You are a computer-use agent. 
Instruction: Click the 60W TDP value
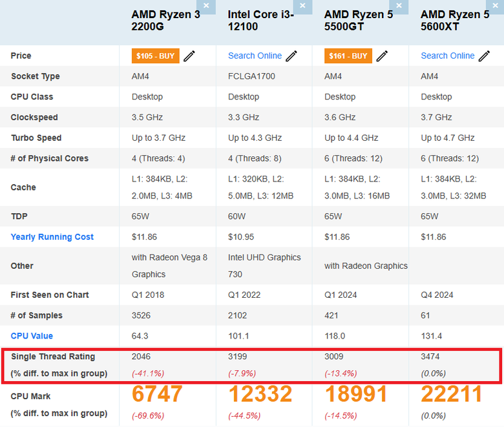coord(237,216)
